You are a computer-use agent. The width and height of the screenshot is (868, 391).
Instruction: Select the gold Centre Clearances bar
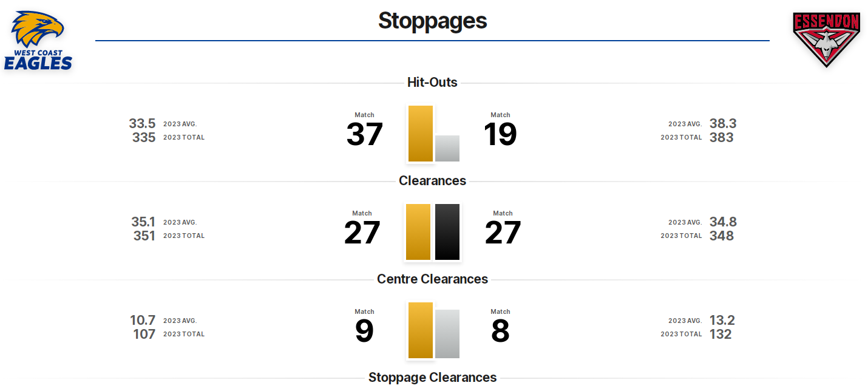(x=421, y=330)
